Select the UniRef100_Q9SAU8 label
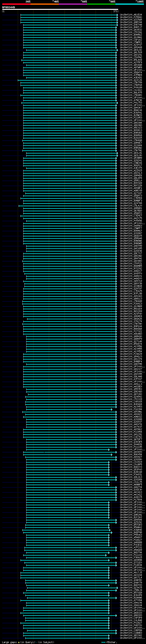Image resolution: width=146 pixels, height=644 pixels. pyautogui.click(x=131, y=48)
